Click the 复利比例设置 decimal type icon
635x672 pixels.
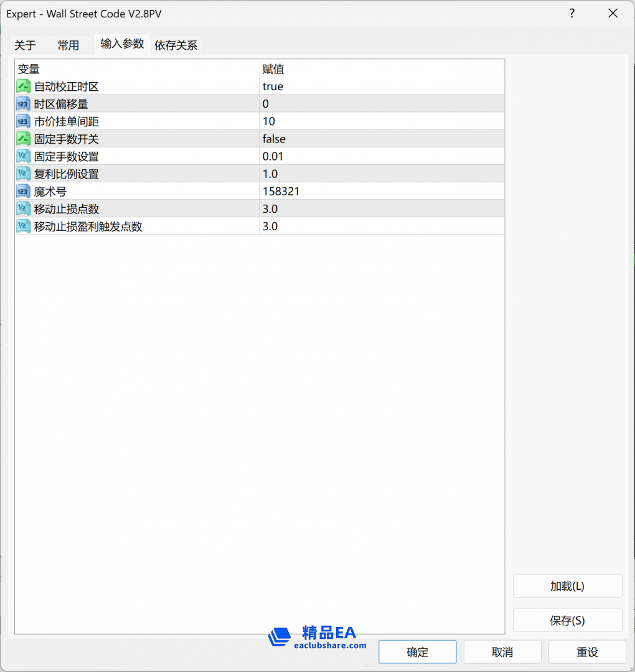tap(22, 174)
